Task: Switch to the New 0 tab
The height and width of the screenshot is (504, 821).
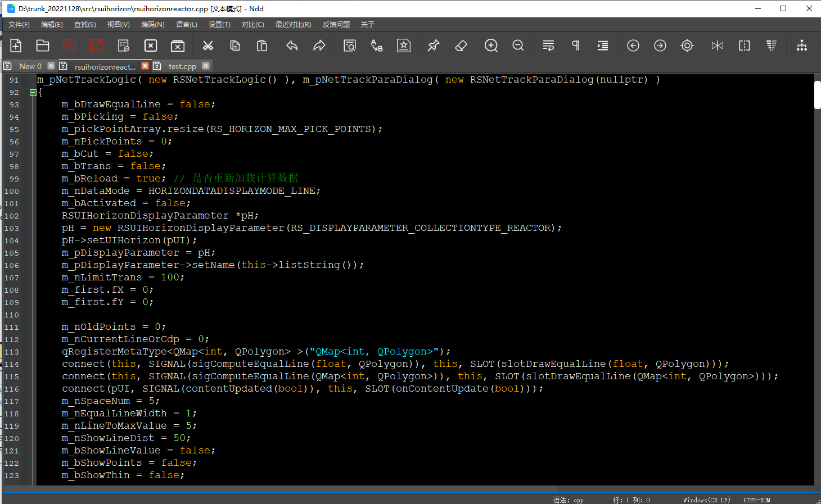Action: (x=30, y=66)
